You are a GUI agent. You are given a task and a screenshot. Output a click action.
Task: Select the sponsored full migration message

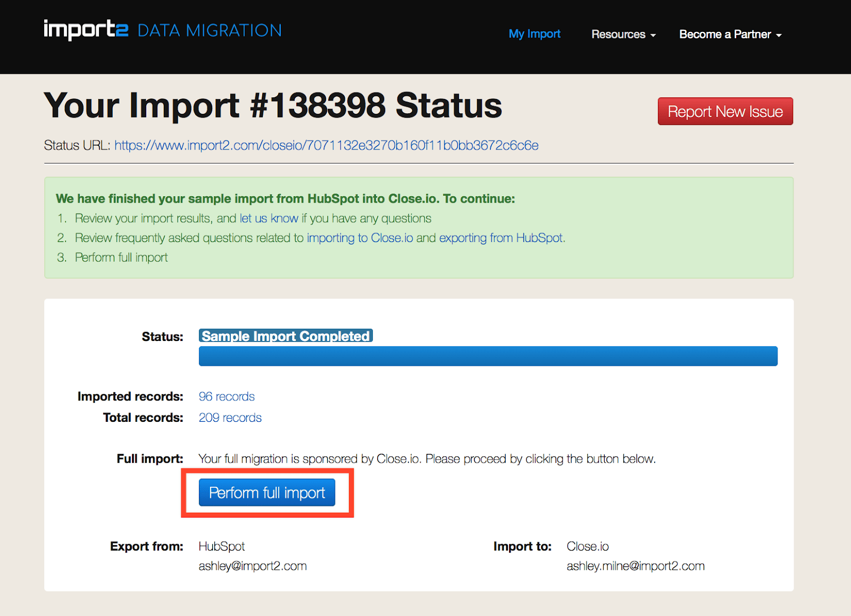(x=427, y=459)
